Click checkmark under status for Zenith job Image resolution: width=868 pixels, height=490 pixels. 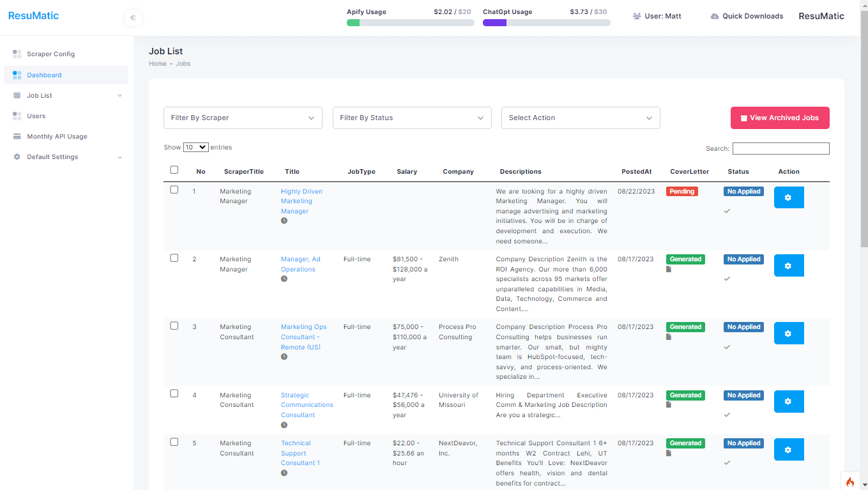coord(727,279)
